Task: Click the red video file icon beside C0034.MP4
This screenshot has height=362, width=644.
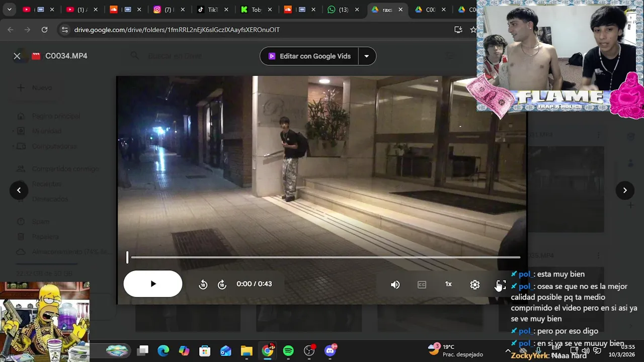Action: 36,56
